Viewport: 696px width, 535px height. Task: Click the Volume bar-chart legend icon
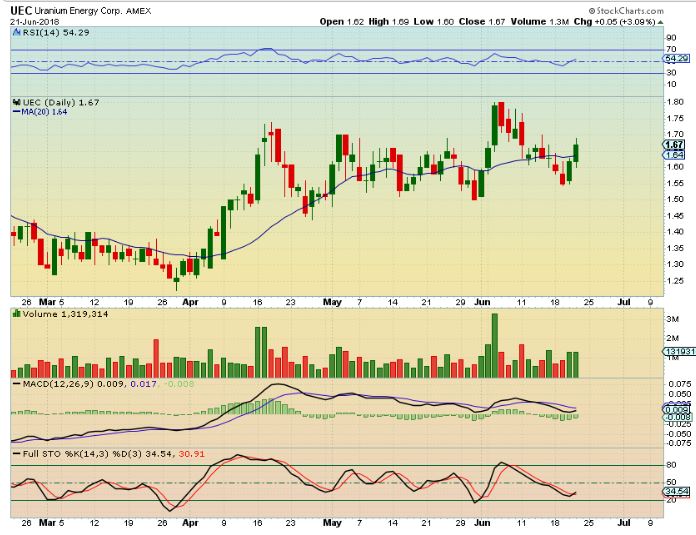[17, 313]
